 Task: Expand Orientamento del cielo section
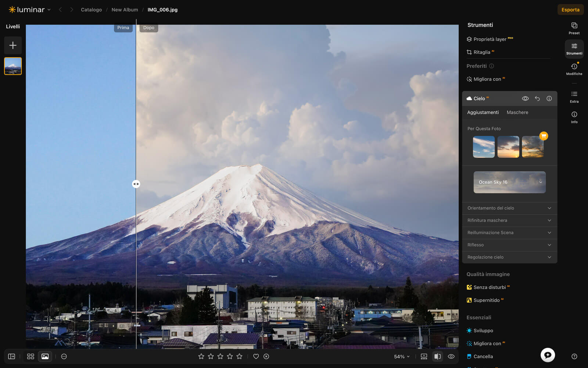pyautogui.click(x=509, y=208)
